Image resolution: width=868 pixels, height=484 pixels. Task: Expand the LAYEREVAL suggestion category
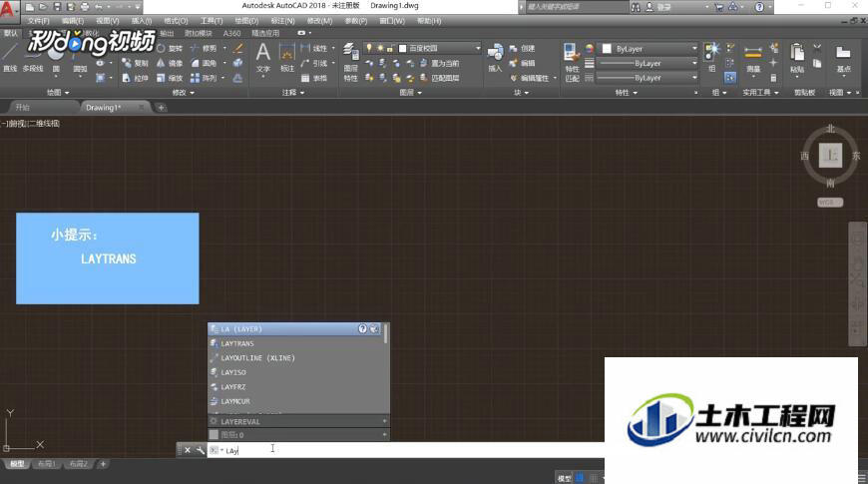[x=384, y=421]
